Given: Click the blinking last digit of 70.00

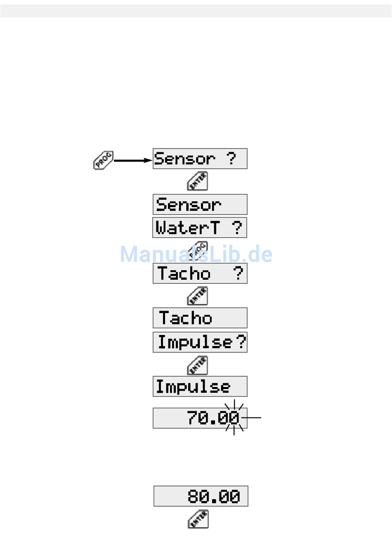Looking at the screenshot, I should tap(234, 418).
